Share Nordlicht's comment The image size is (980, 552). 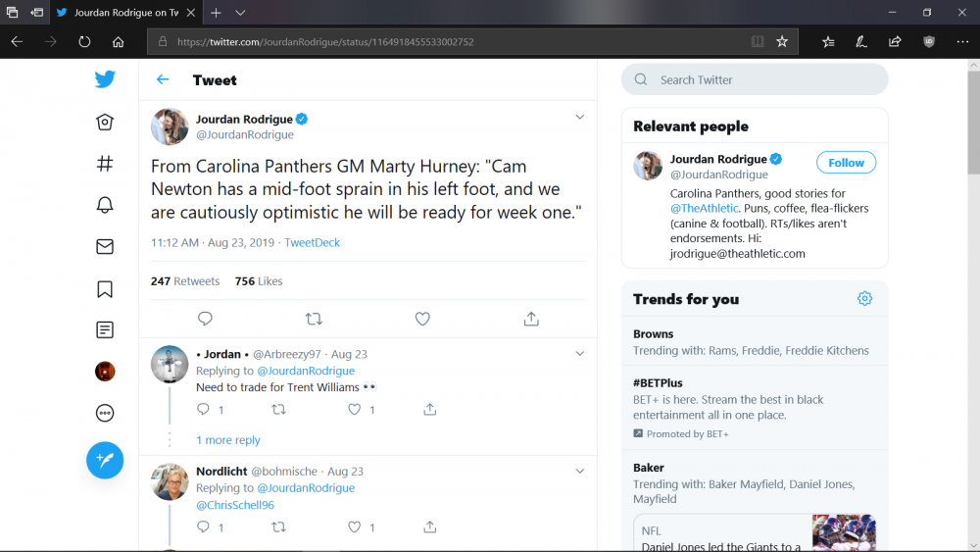(x=430, y=527)
